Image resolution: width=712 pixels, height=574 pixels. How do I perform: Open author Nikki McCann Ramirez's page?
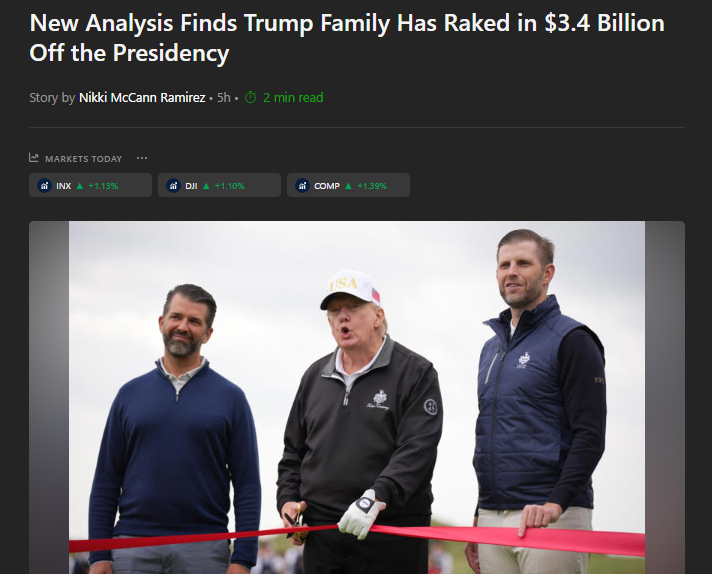[x=142, y=98]
